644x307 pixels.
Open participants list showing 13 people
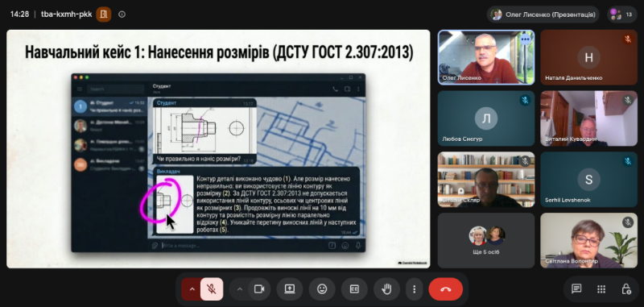(621, 15)
